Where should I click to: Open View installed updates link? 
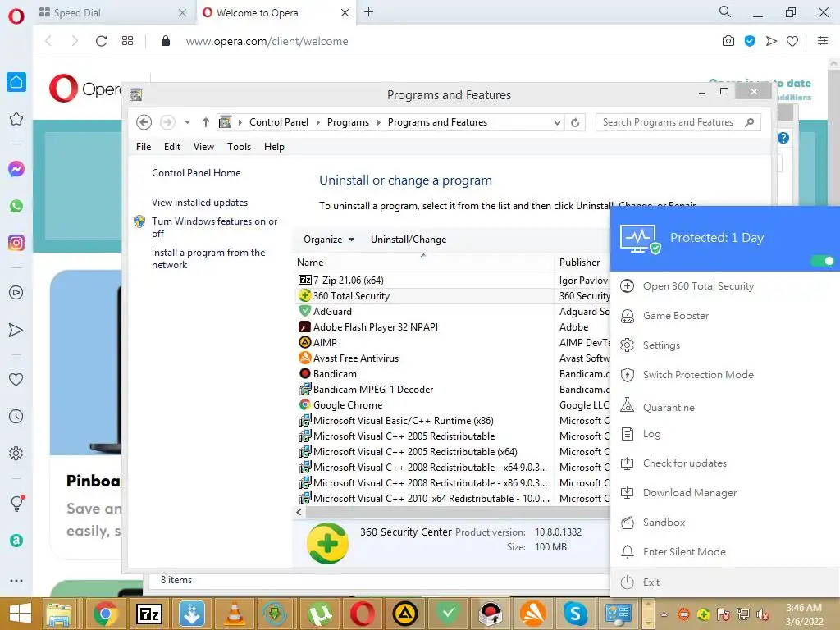pos(199,203)
